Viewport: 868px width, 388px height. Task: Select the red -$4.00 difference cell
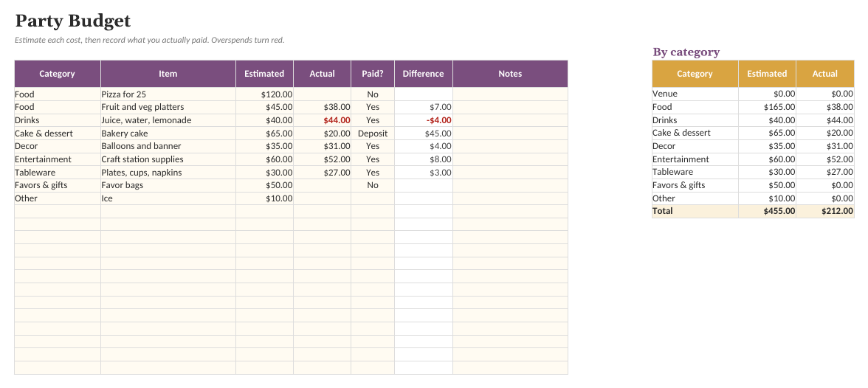[x=423, y=120]
